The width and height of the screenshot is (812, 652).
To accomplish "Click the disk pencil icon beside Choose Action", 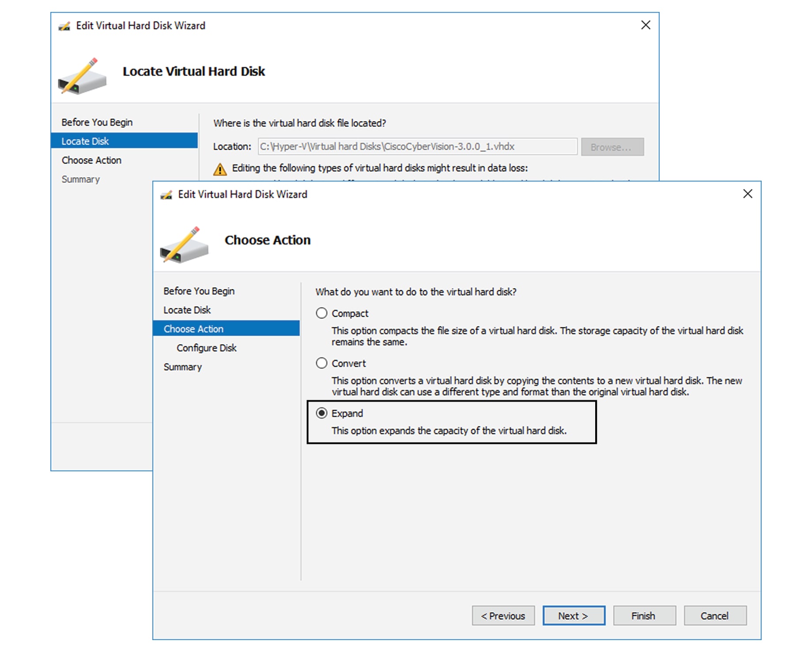I will coord(184,245).
